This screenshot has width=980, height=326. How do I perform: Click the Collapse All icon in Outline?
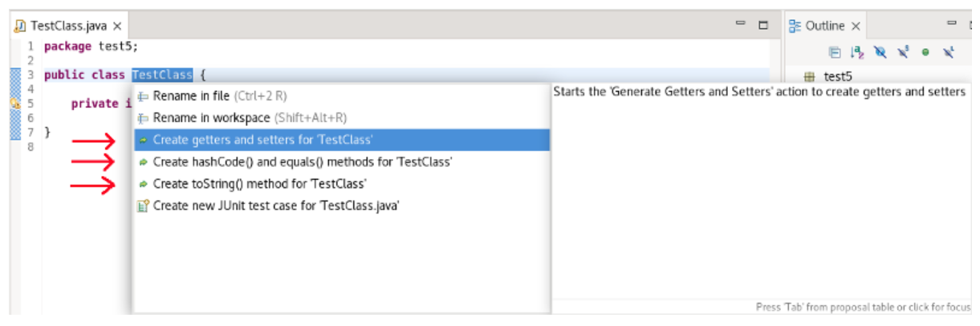(x=835, y=52)
